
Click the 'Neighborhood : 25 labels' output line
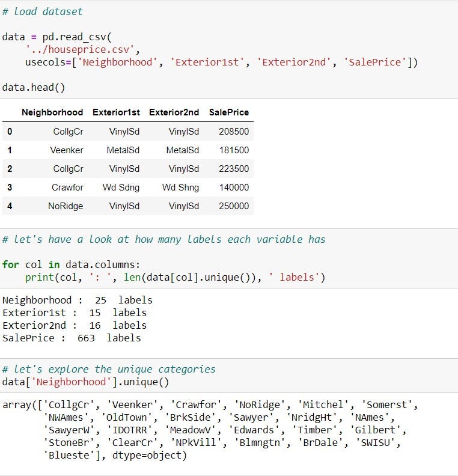[78, 300]
